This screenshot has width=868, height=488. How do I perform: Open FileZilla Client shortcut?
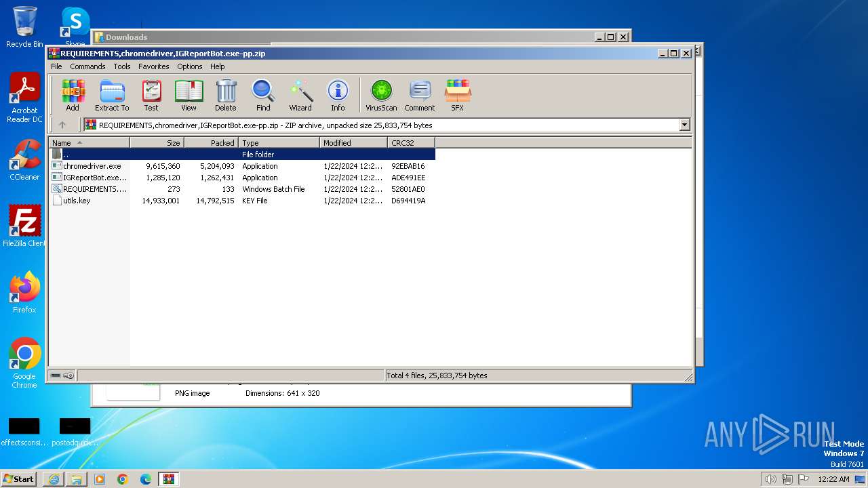[x=24, y=226]
